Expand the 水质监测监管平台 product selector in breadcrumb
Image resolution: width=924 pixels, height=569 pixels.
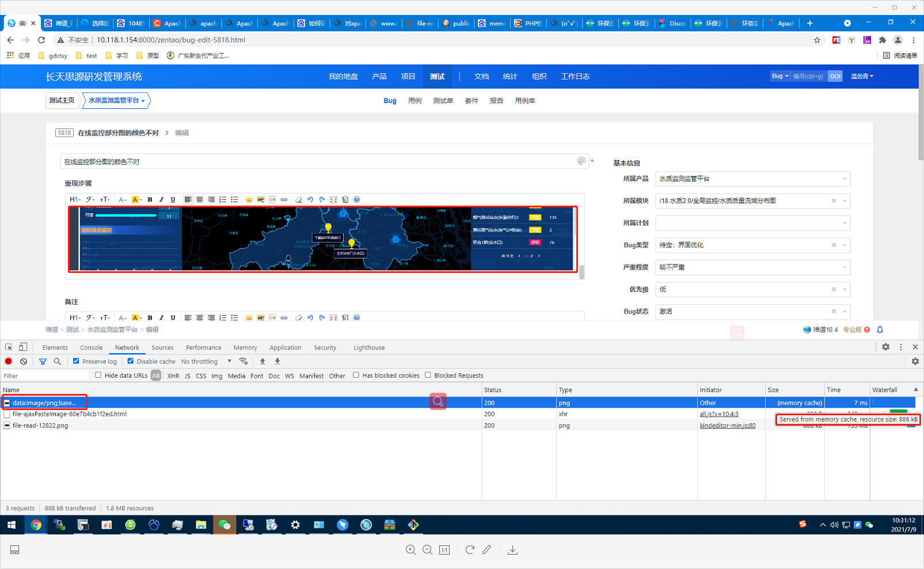tap(116, 100)
